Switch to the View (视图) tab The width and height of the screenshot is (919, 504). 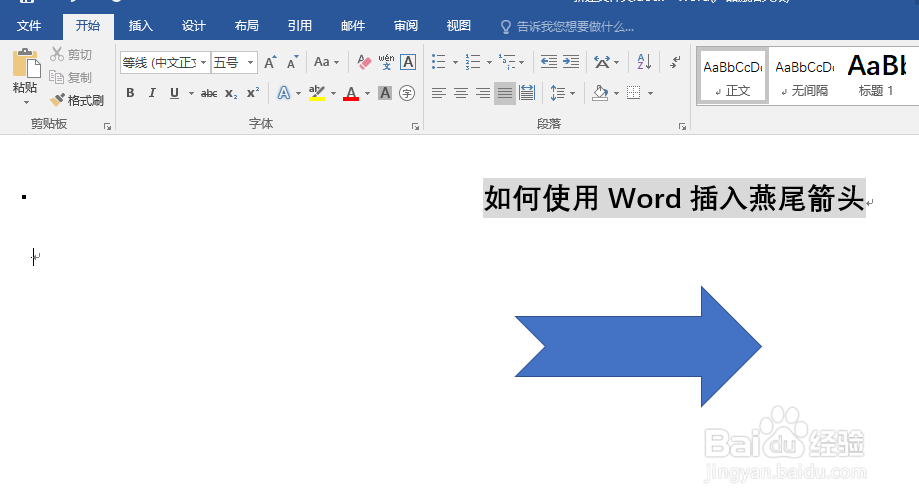click(458, 26)
